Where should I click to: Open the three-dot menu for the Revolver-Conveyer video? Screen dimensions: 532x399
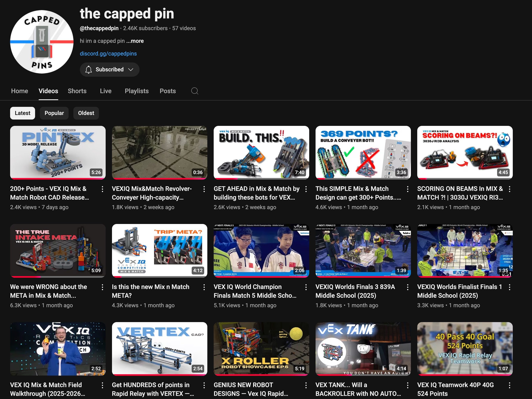pyautogui.click(x=204, y=189)
